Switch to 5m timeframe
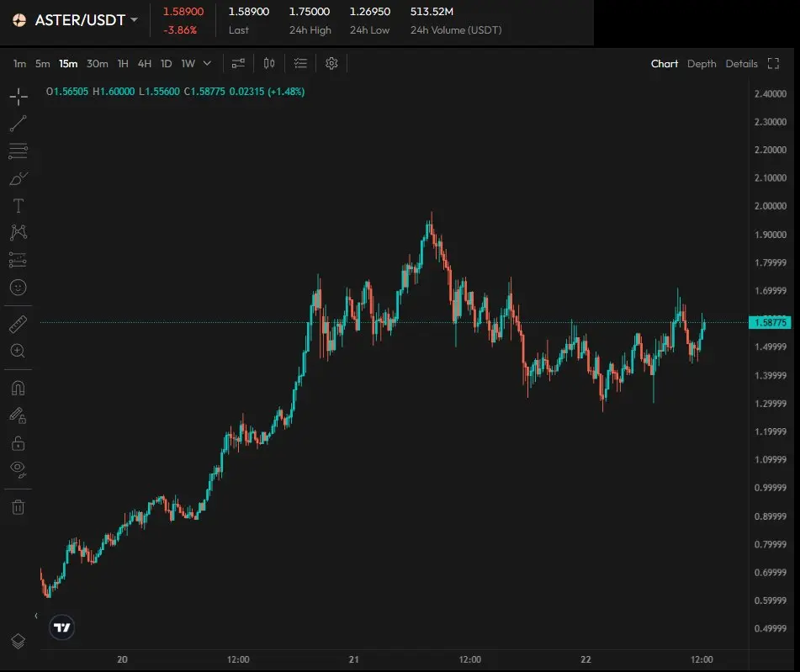 click(x=42, y=64)
